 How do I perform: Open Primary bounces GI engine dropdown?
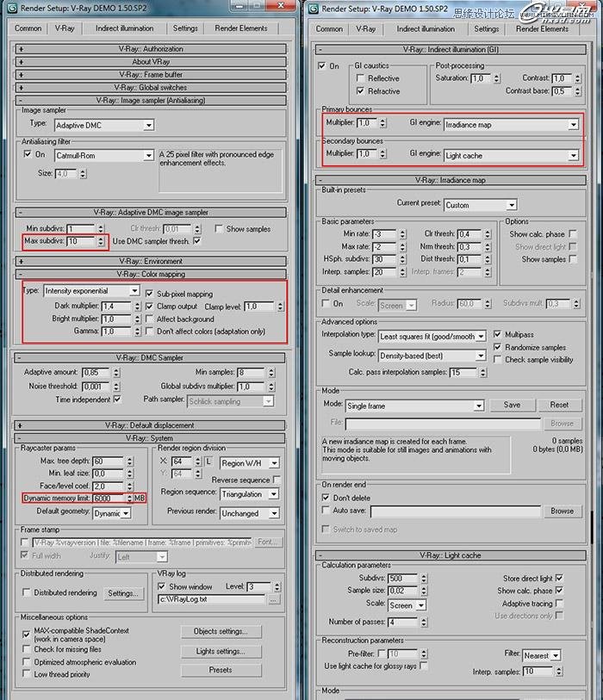pos(512,125)
